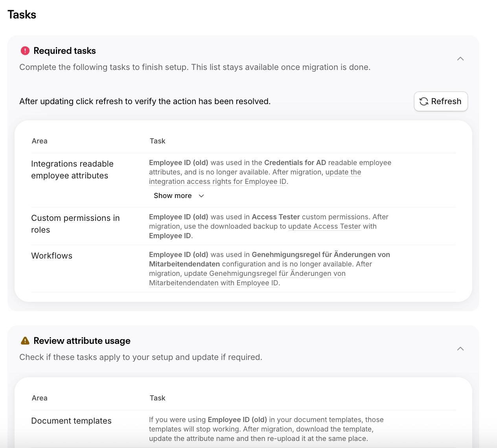497x448 pixels.
Task: Click bold Credentials for AD text
Action: point(295,163)
